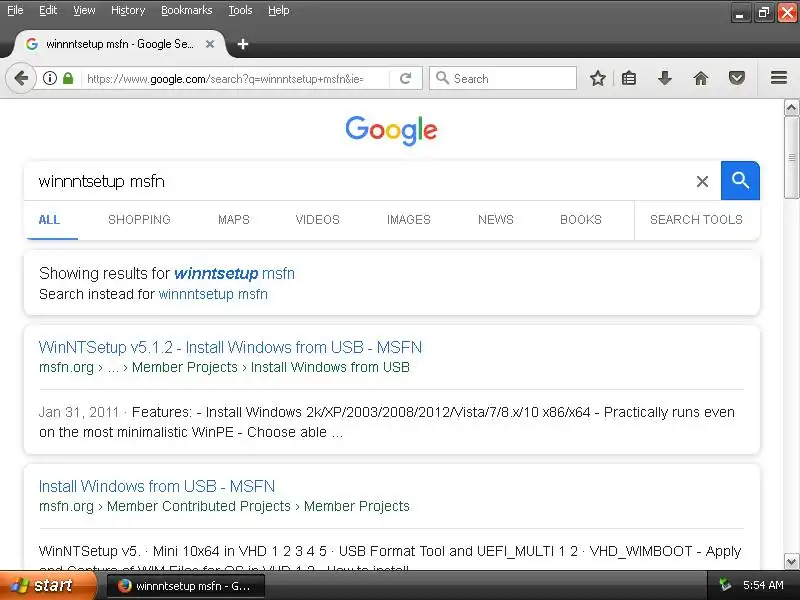Viewport: 800px width, 600px height.
Task: Open the File menu
Action: pos(15,10)
